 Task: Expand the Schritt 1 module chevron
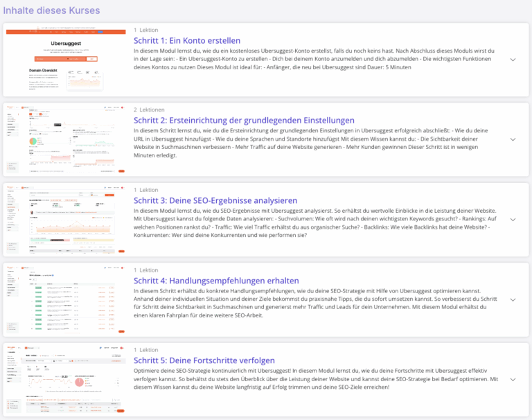[x=513, y=60]
